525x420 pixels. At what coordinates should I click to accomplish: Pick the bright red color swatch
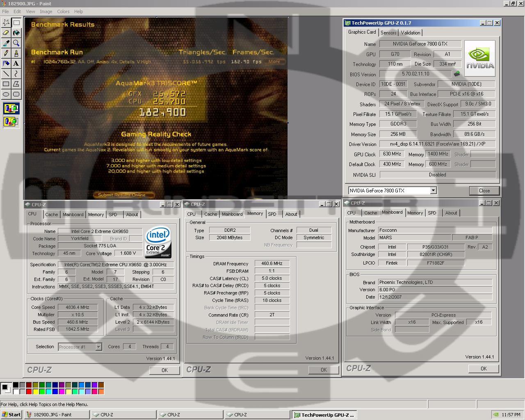29,391
